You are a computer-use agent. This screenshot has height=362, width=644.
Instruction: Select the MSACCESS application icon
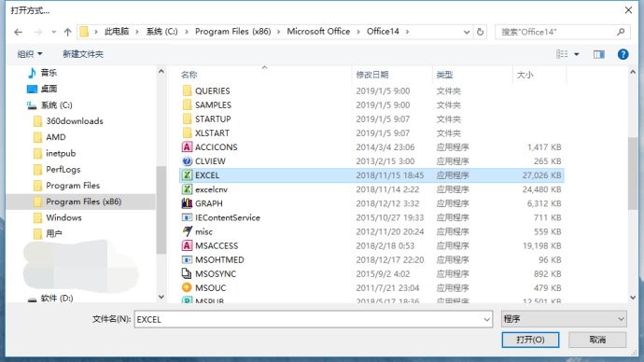click(187, 245)
